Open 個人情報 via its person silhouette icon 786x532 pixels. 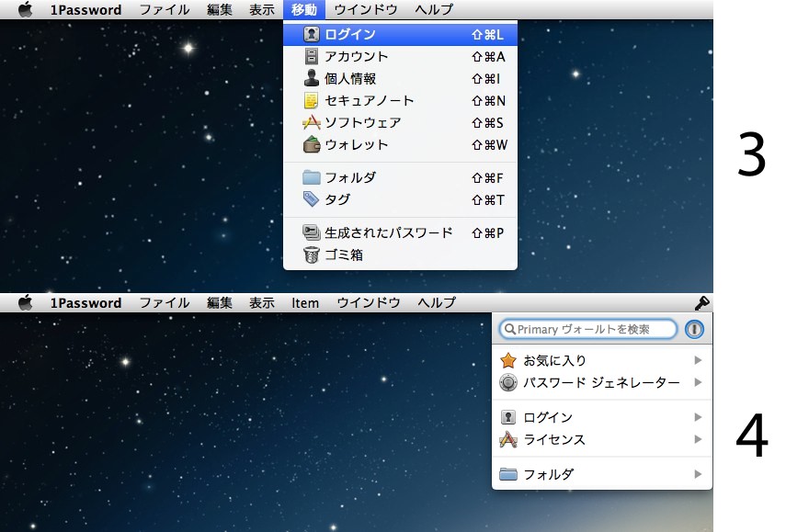(312, 78)
